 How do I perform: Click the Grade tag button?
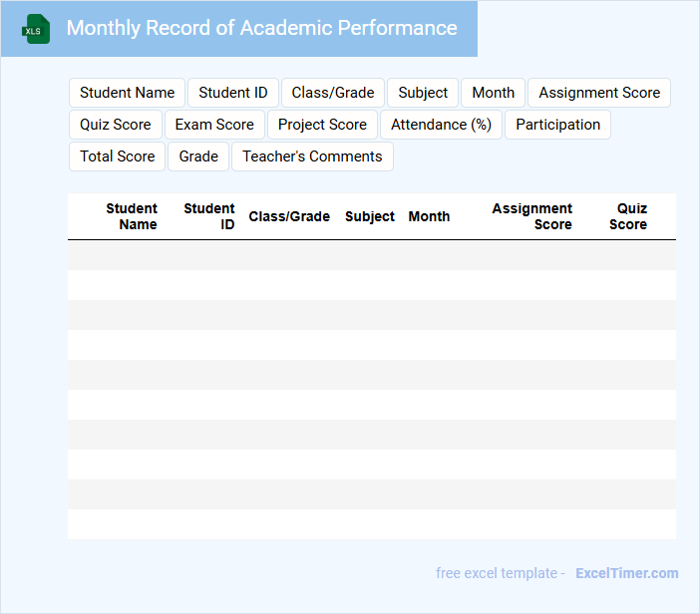pos(198,156)
